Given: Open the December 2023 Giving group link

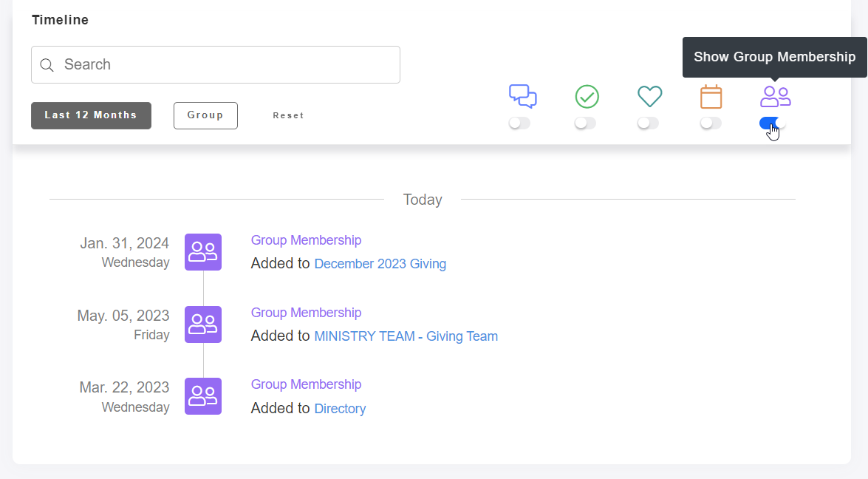Looking at the screenshot, I should (380, 264).
